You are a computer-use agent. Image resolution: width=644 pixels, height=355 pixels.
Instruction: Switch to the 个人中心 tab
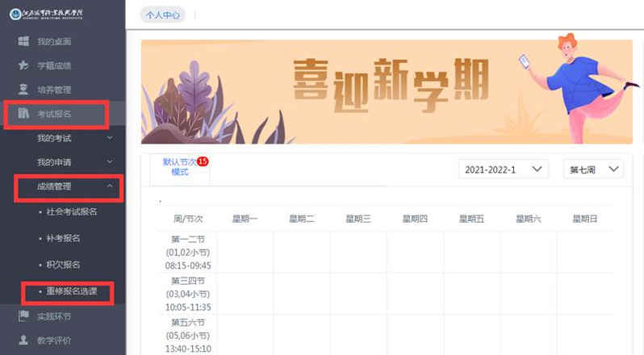162,15
